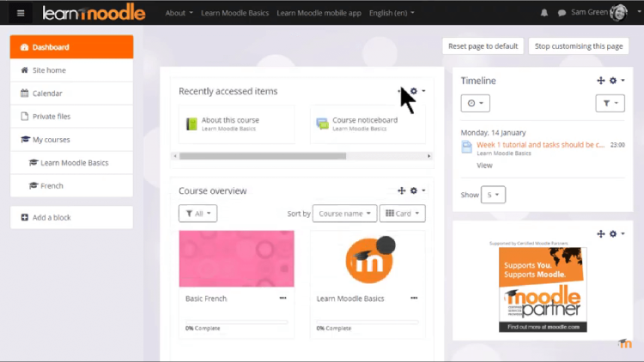Click the About this course book icon

[x=191, y=124]
